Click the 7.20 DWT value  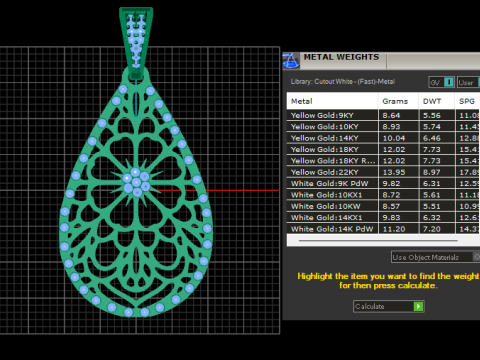pyautogui.click(x=432, y=229)
